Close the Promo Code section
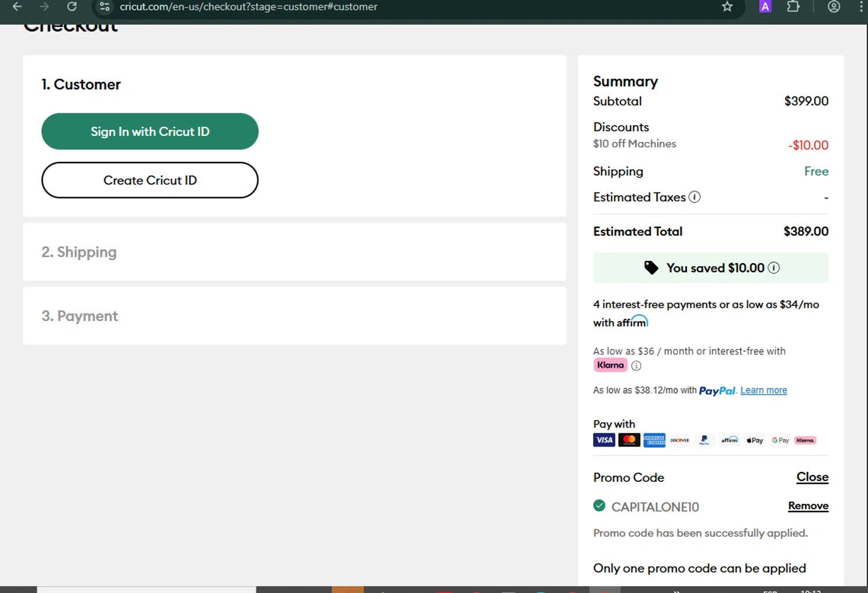868x593 pixels. [x=812, y=477]
